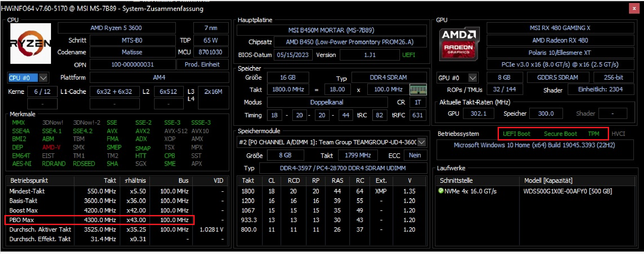The width and height of the screenshot is (644, 254).
Task: Click the AMD Radeon Graphics logo
Action: (x=459, y=44)
